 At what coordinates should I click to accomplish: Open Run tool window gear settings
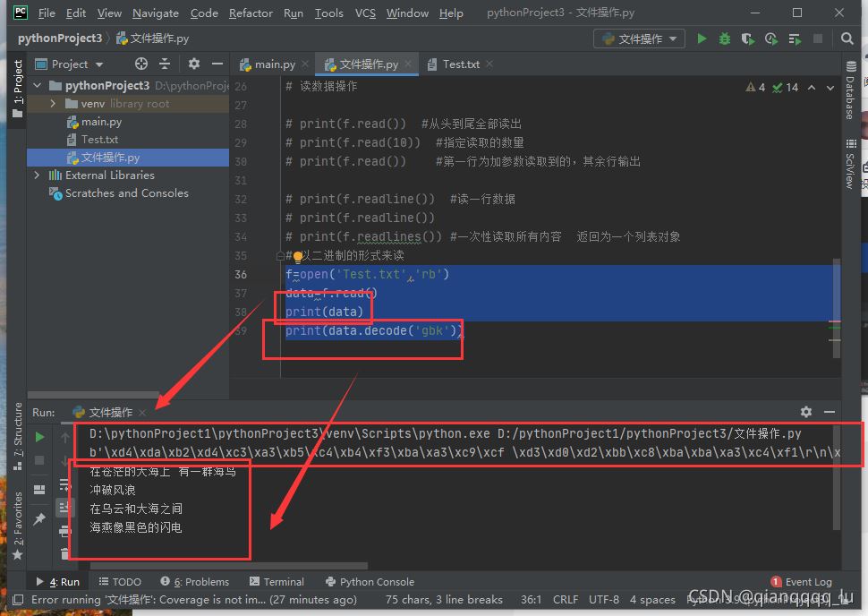click(x=805, y=412)
